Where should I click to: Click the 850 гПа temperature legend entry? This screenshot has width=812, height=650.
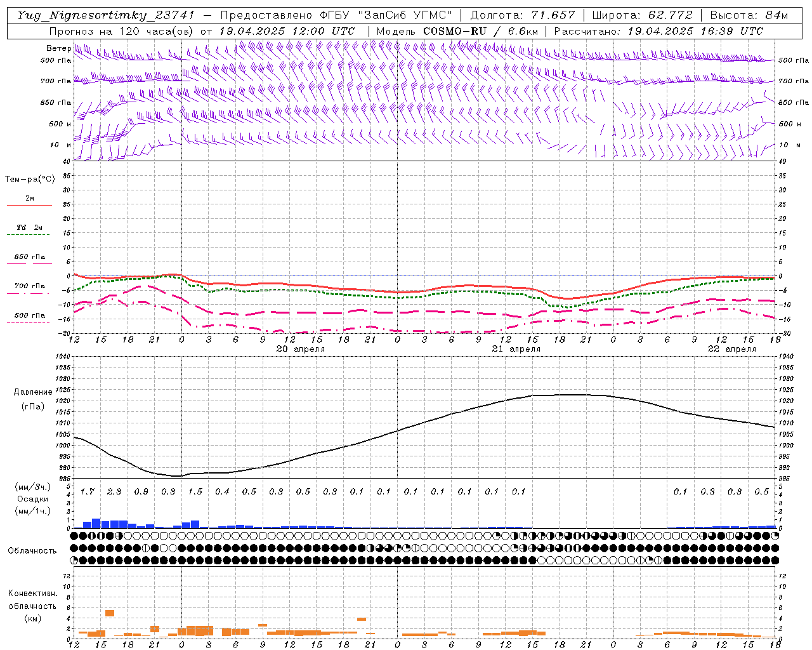(29, 260)
